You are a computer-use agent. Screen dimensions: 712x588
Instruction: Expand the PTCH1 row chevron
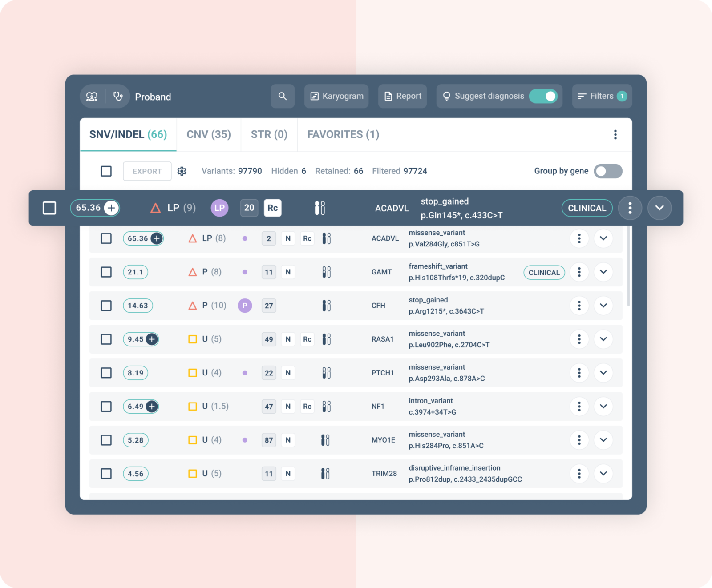tap(603, 373)
